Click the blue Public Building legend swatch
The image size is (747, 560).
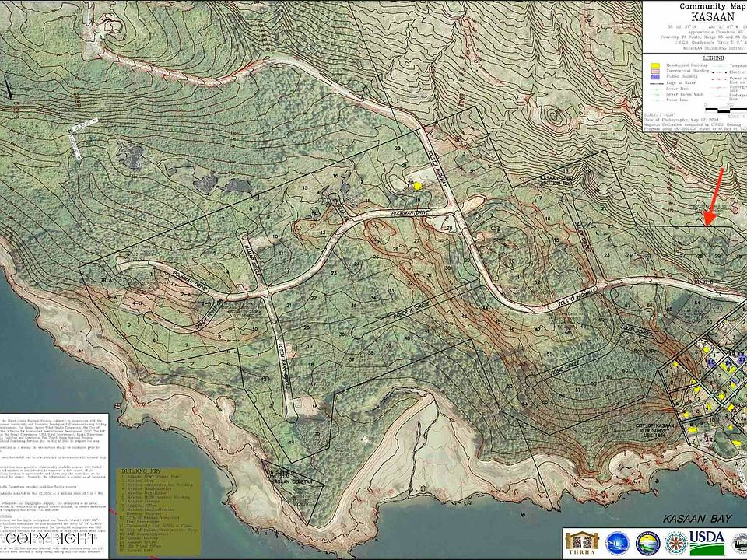click(x=655, y=77)
